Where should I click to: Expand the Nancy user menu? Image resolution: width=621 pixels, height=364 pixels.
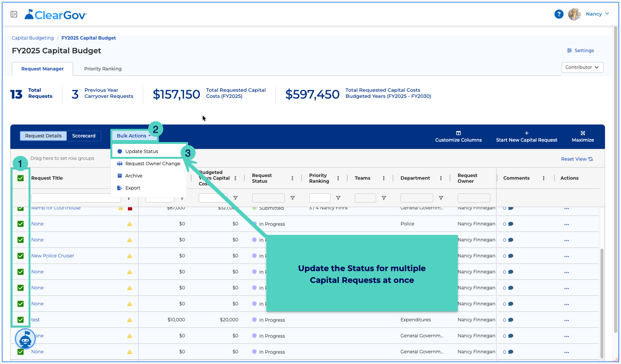(597, 14)
